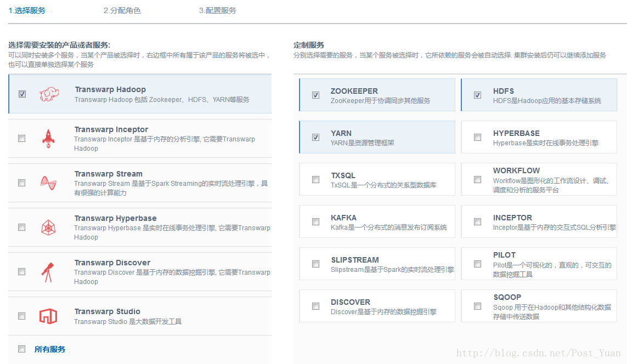Enable the KAFKA service checkbox
The image size is (627, 364).
pyautogui.click(x=315, y=221)
